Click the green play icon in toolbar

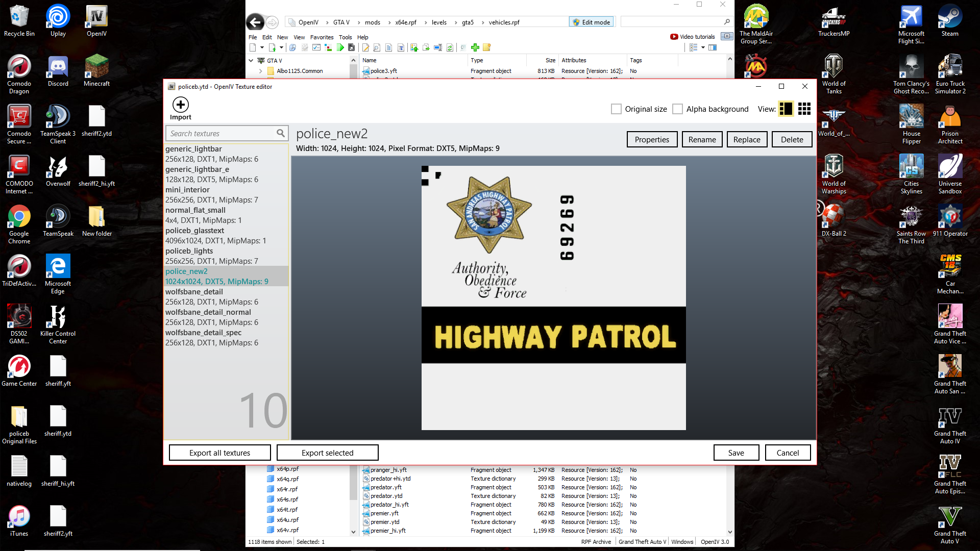tap(340, 47)
